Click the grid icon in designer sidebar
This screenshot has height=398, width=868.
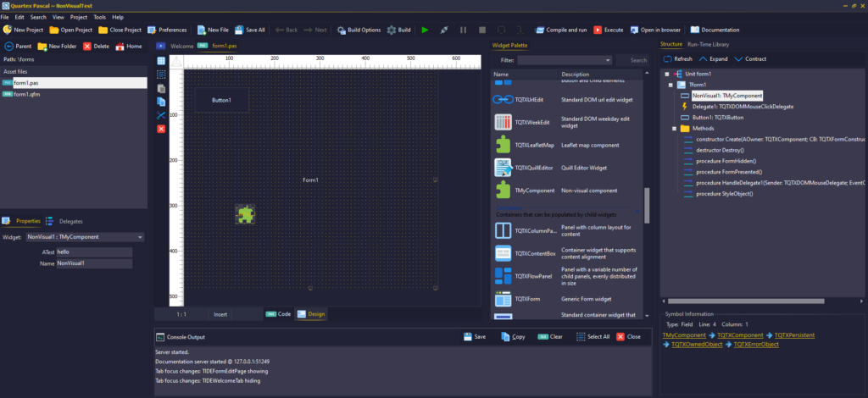[161, 61]
